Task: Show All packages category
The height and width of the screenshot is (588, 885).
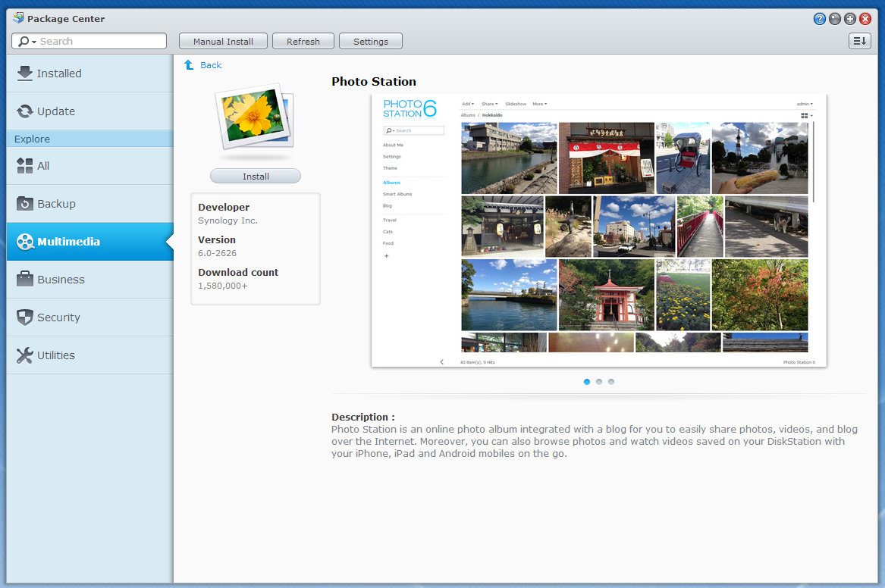Action: pos(90,166)
